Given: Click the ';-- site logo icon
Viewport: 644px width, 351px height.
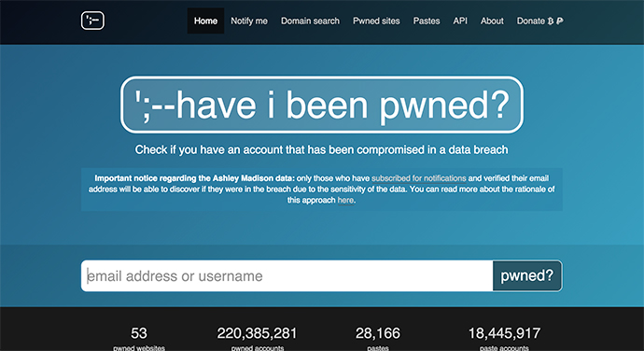Looking at the screenshot, I should point(92,21).
